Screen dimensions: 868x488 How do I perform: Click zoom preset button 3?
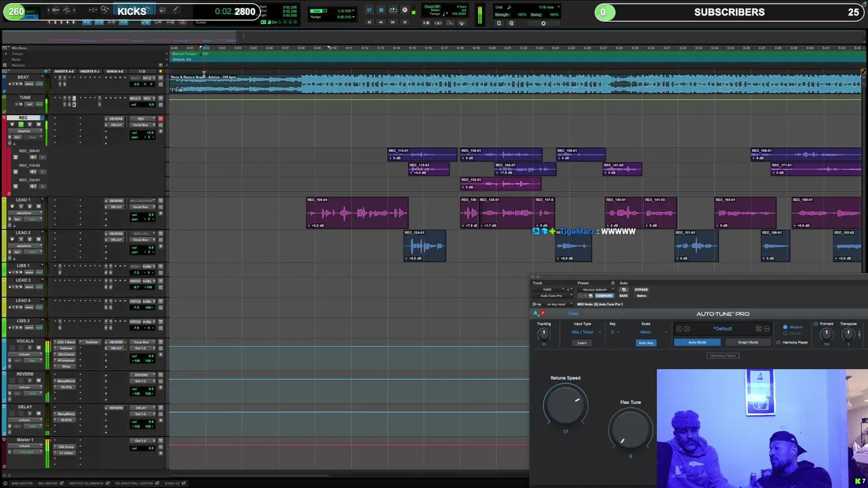click(x=61, y=22)
